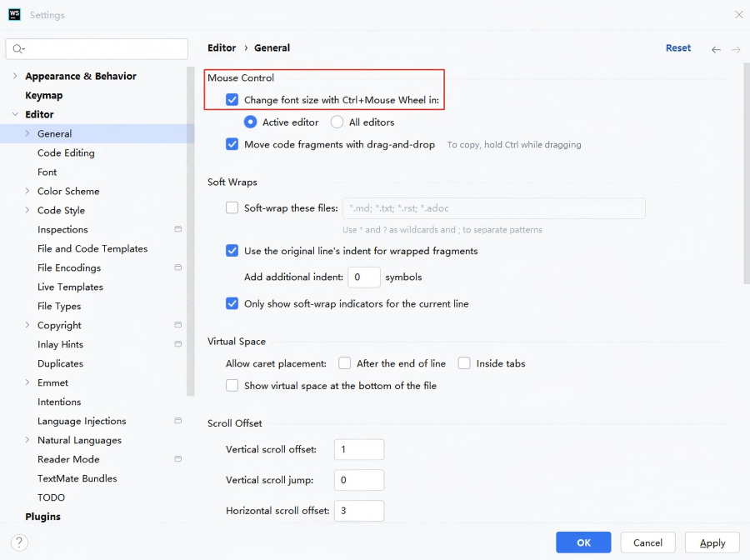Open the Font settings page
The width and height of the screenshot is (750, 560).
pos(47,172)
